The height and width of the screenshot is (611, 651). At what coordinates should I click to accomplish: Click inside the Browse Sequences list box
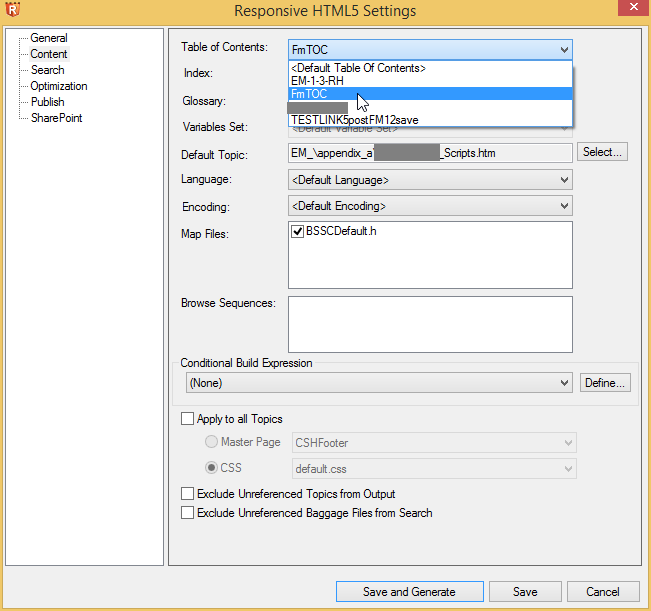pos(430,324)
